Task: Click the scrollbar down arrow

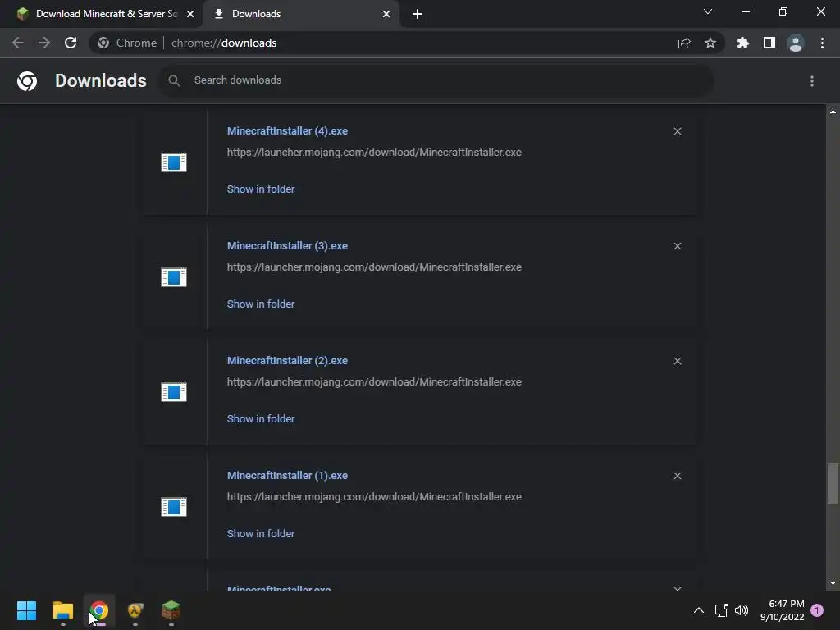Action: pyautogui.click(x=833, y=583)
